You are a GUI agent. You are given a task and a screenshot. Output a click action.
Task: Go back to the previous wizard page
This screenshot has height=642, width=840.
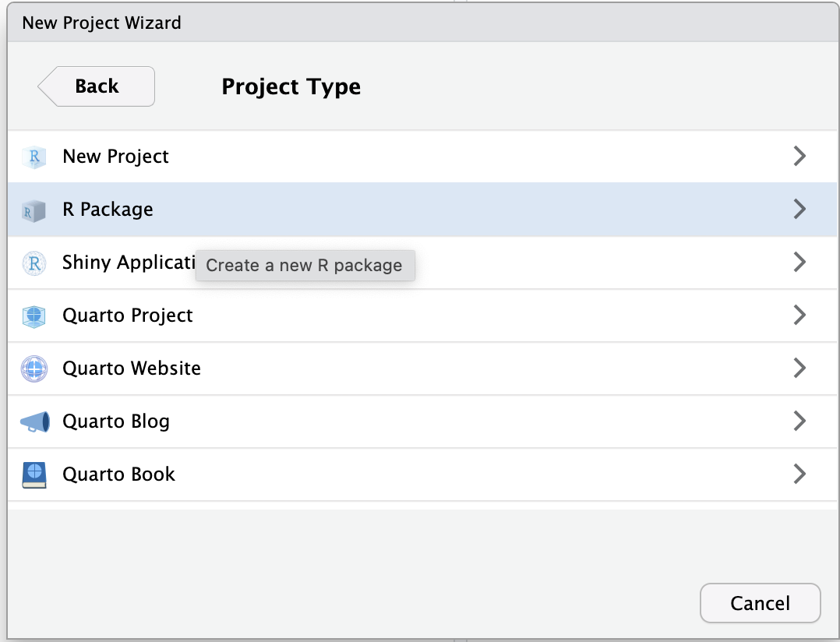97,86
